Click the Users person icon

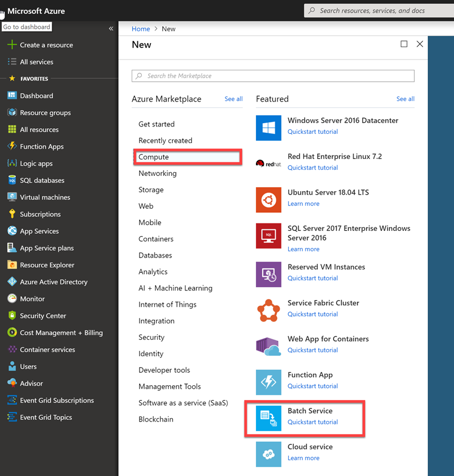tap(12, 366)
